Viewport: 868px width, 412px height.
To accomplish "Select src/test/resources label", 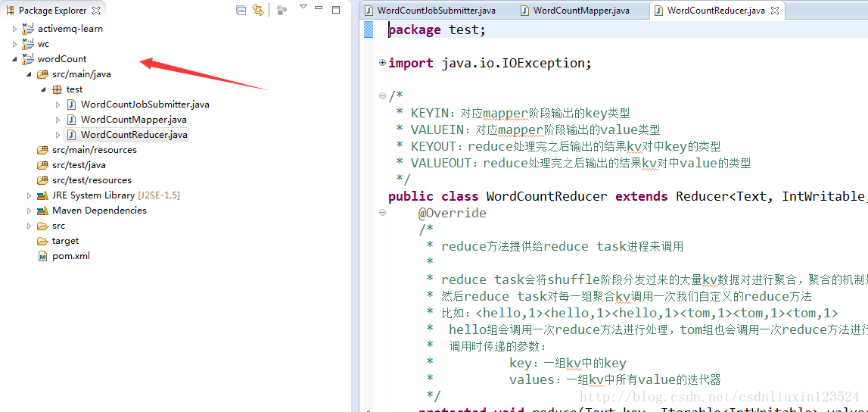I will click(x=92, y=180).
